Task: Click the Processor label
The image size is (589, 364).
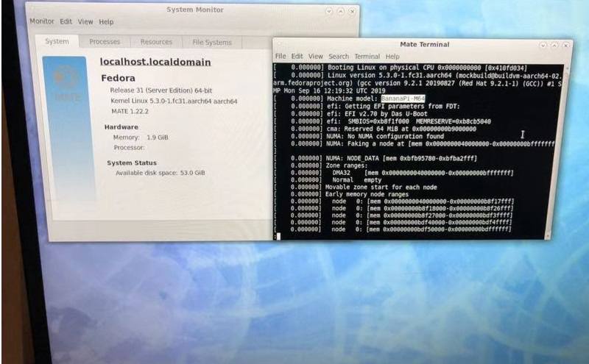Action: click(129, 148)
